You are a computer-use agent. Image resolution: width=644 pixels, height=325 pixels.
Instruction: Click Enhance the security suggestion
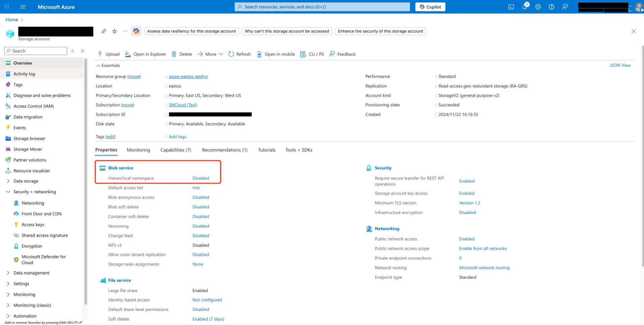pos(380,31)
